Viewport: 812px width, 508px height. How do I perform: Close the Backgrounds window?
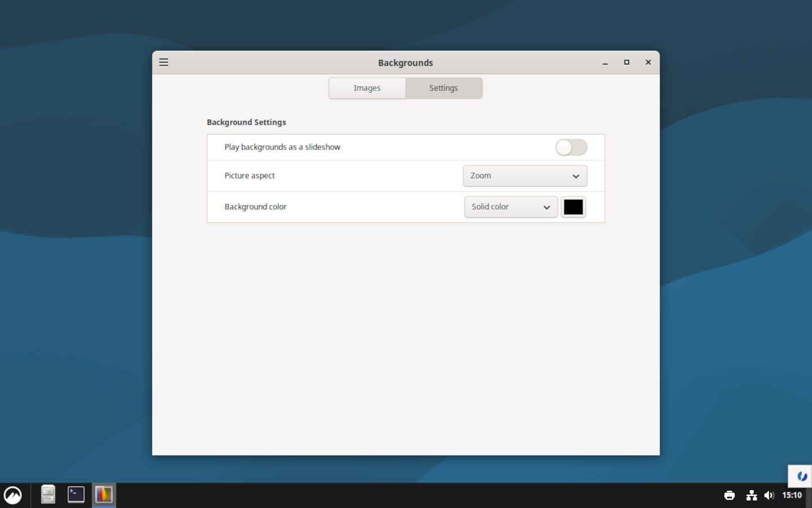tap(648, 63)
